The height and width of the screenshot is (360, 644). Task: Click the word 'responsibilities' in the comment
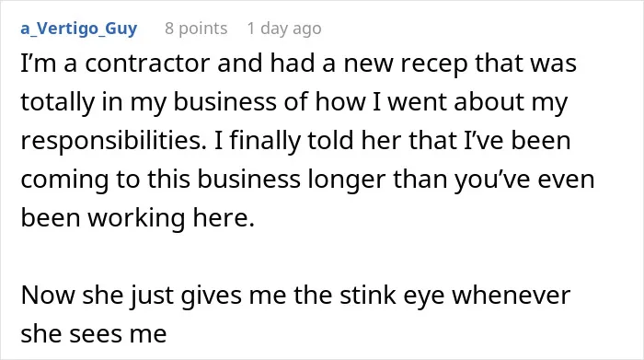pos(114,141)
